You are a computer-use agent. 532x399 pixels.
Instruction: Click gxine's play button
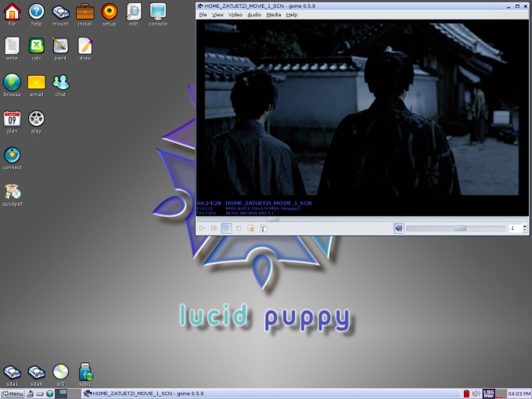202,228
